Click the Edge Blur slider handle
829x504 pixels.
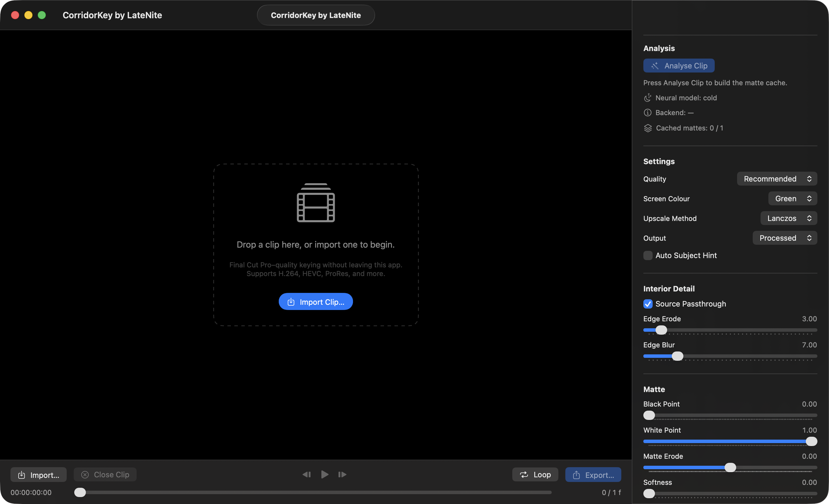(x=677, y=356)
